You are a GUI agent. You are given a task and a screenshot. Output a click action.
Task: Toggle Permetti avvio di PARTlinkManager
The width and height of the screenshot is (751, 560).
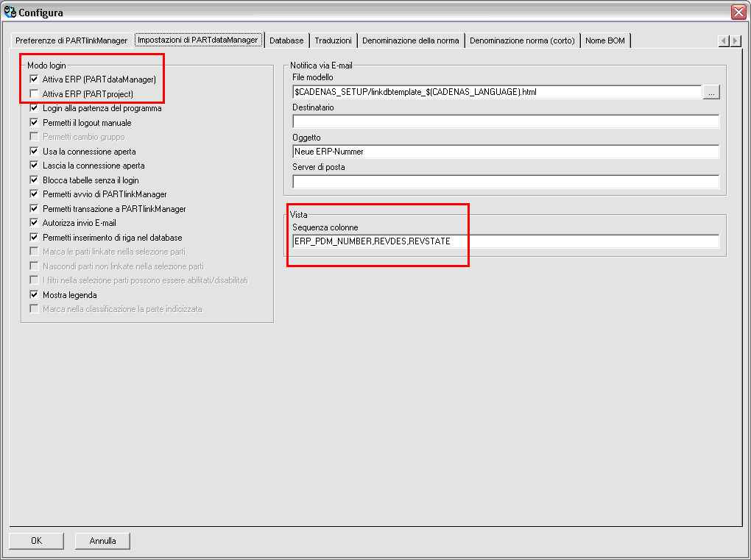pos(34,194)
